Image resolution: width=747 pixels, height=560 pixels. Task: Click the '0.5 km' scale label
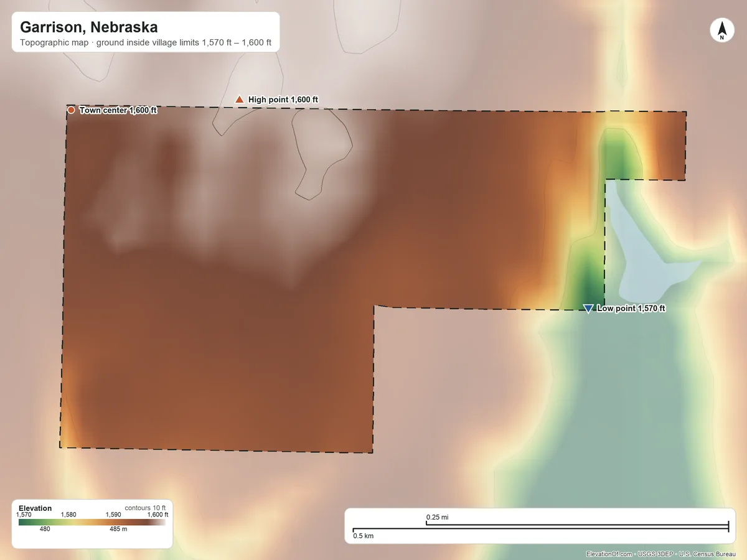(364, 535)
